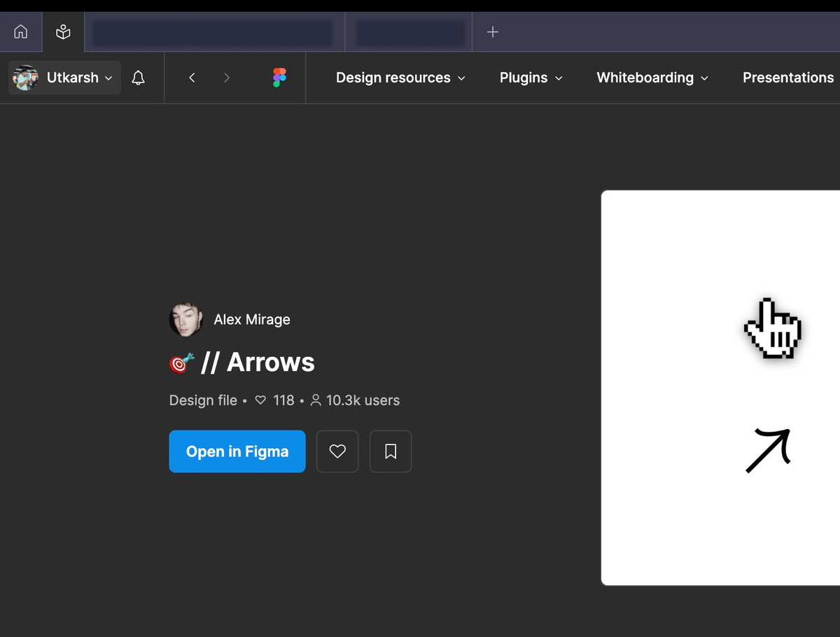Go back with left chevron
Viewport: 840px width, 637px height.
(x=192, y=78)
